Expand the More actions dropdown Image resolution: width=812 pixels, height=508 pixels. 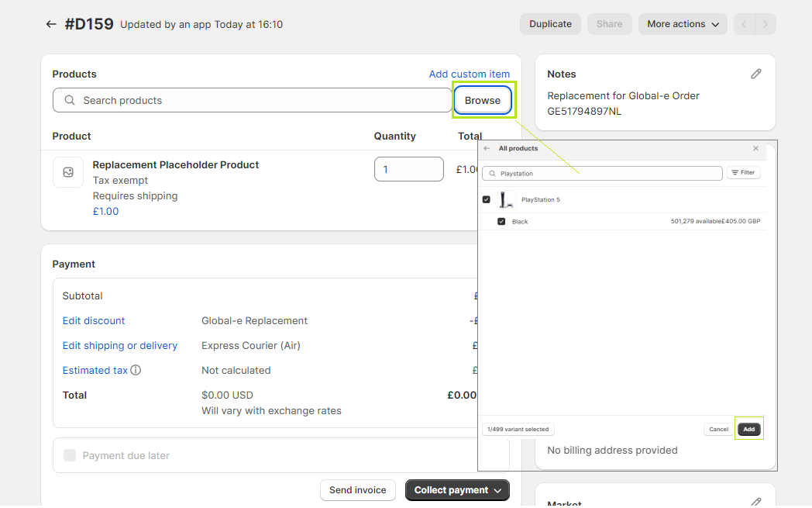point(683,24)
